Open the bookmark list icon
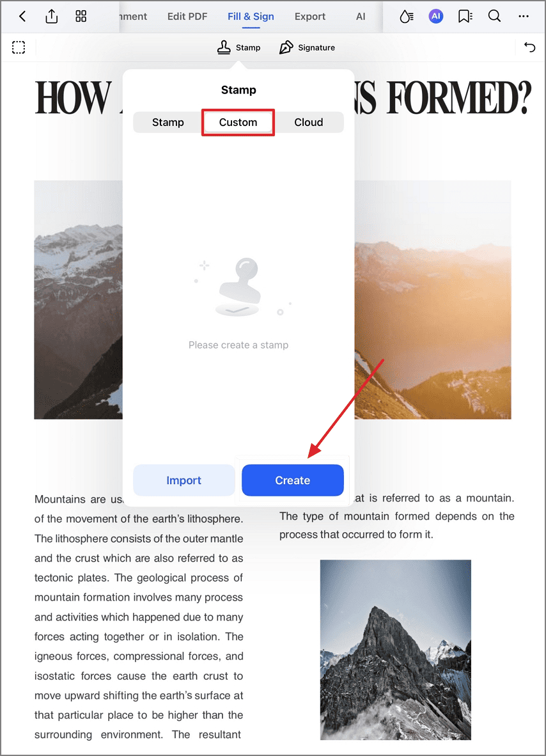 point(465,17)
